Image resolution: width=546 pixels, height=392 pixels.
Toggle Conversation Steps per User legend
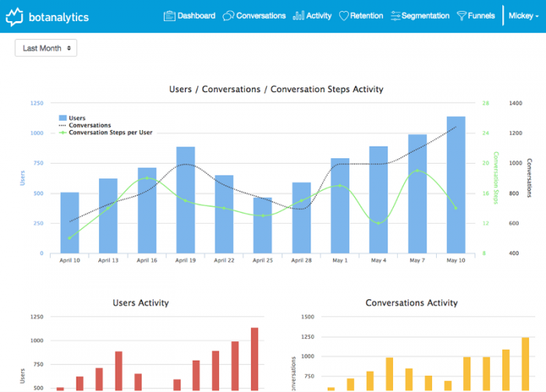click(105, 132)
